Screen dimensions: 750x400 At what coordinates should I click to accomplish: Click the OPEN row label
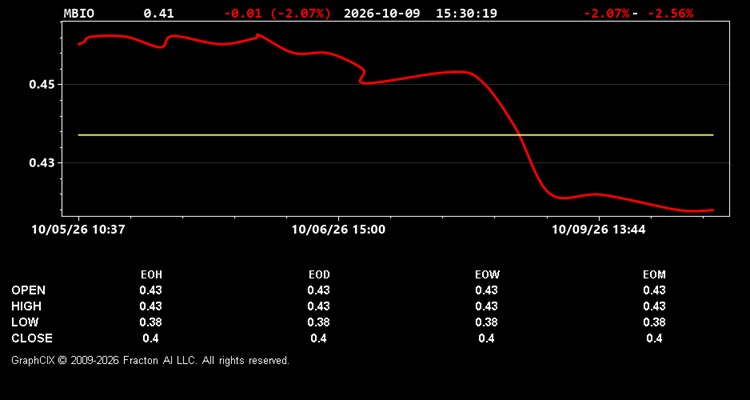coord(29,290)
